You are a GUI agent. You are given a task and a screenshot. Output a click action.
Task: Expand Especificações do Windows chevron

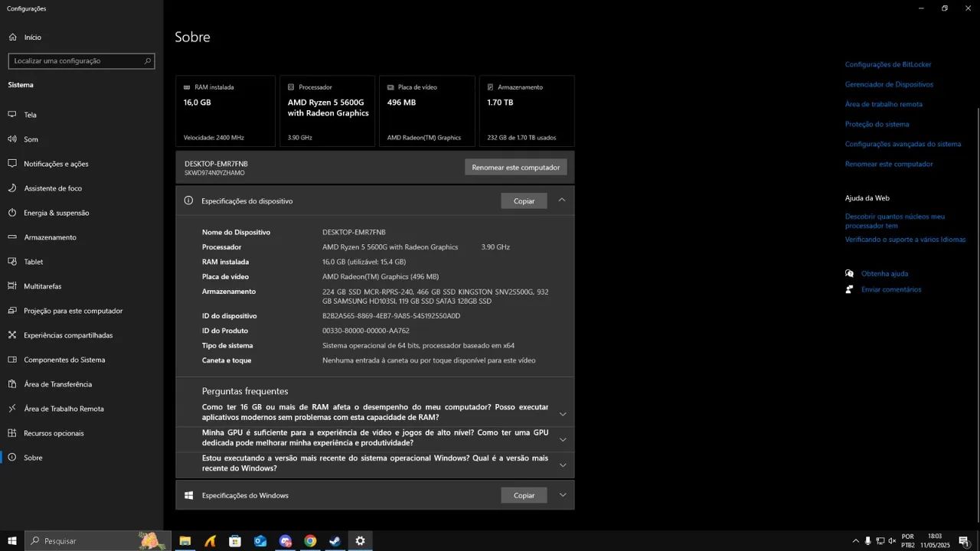[562, 495]
